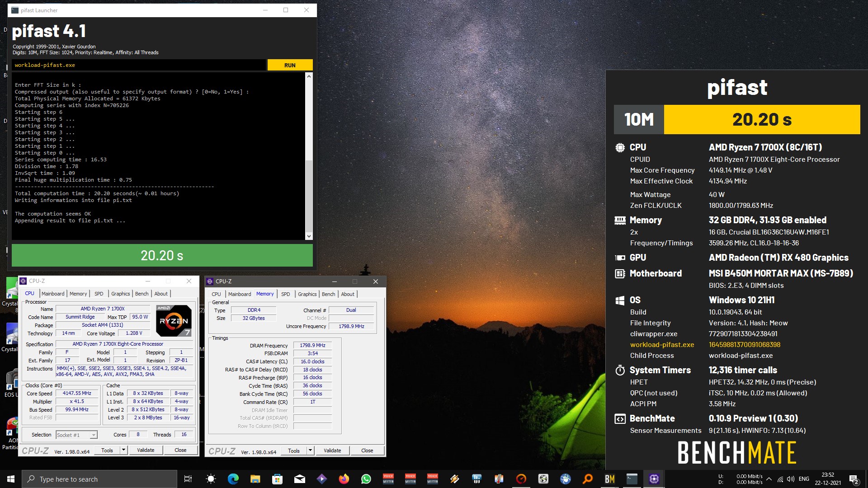Screen dimensions: 868x488
Task: Launch Microsoft Edge from taskbar
Action: pos(233,479)
